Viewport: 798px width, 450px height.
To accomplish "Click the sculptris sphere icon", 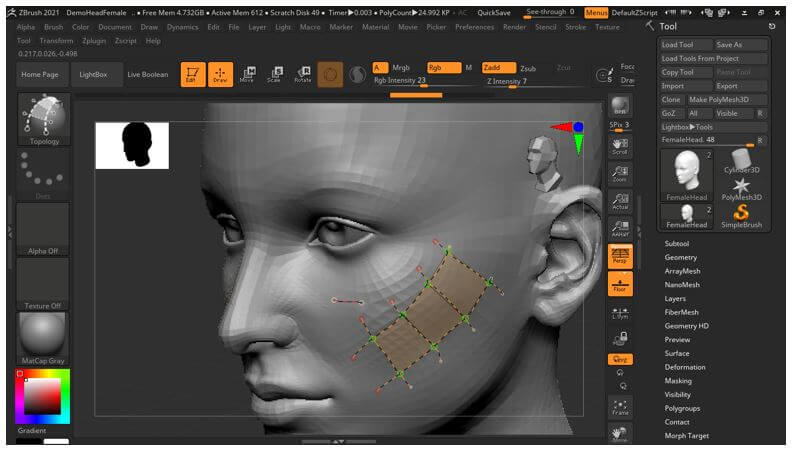I will point(357,74).
